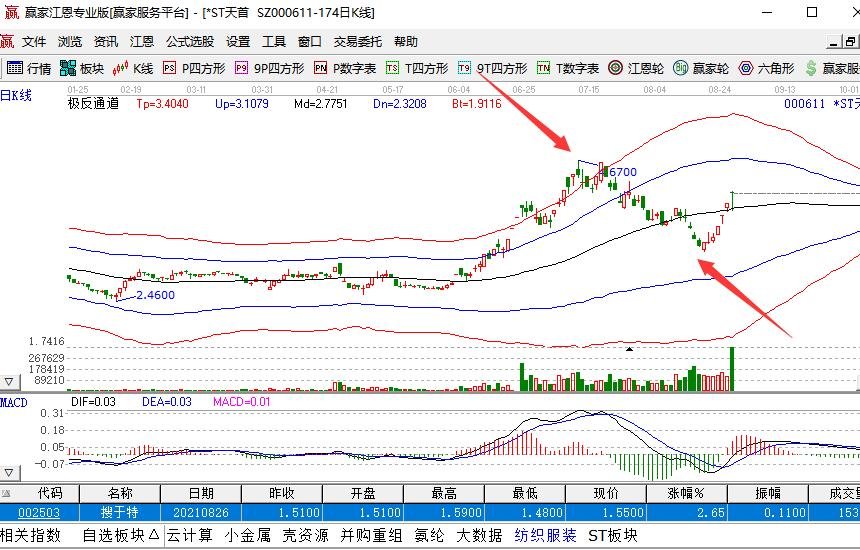Click the 2.4600 low price marker

point(155,295)
